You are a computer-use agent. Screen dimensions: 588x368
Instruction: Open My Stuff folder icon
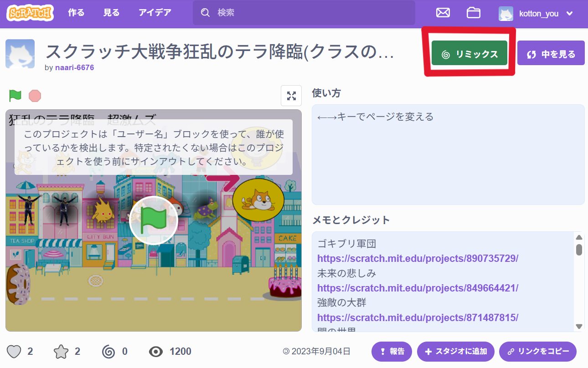[474, 13]
